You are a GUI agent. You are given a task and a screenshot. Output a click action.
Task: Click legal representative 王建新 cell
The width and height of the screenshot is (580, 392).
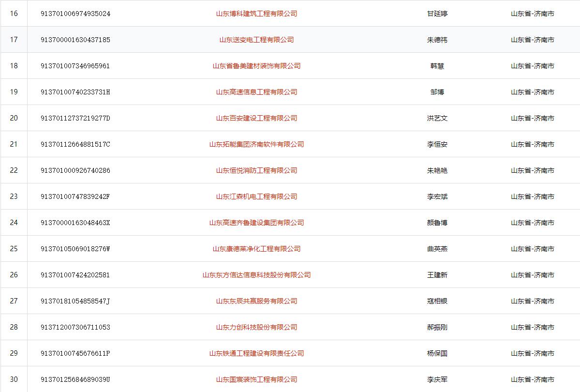(437, 275)
